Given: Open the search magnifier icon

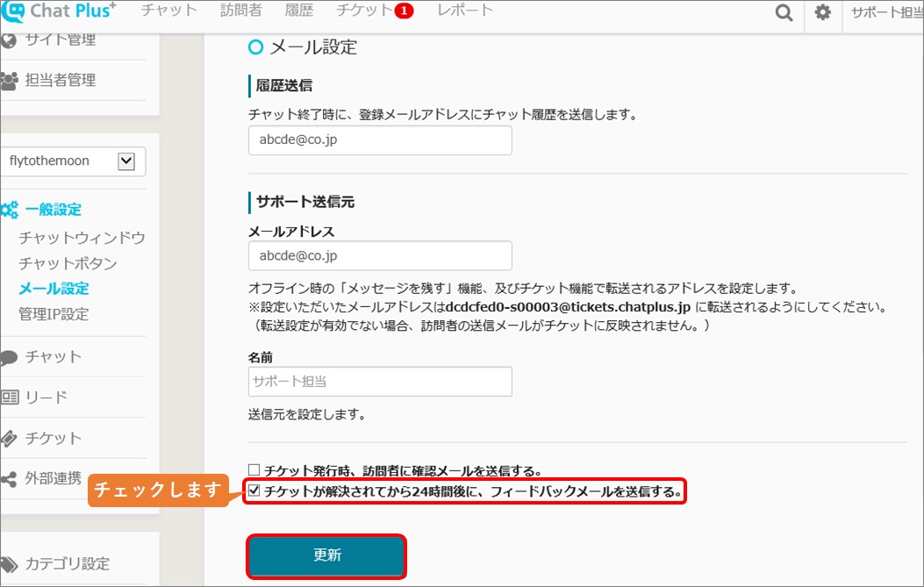Looking at the screenshot, I should [784, 12].
